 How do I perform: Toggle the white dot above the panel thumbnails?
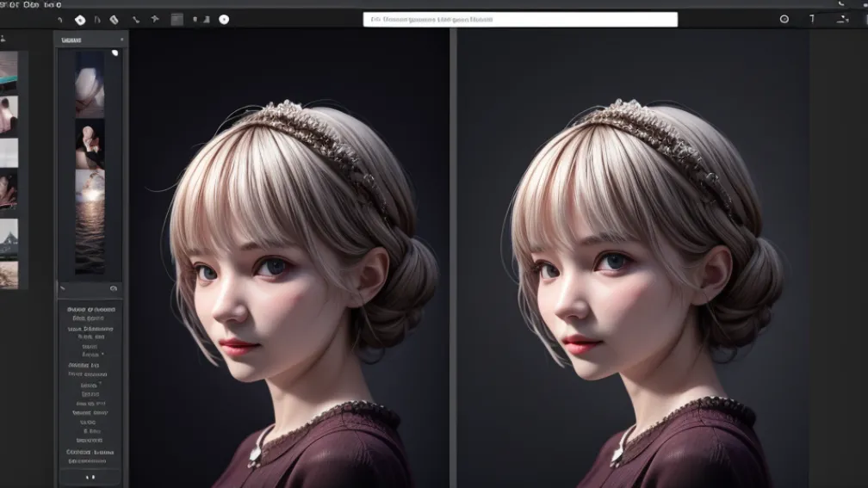[x=115, y=53]
